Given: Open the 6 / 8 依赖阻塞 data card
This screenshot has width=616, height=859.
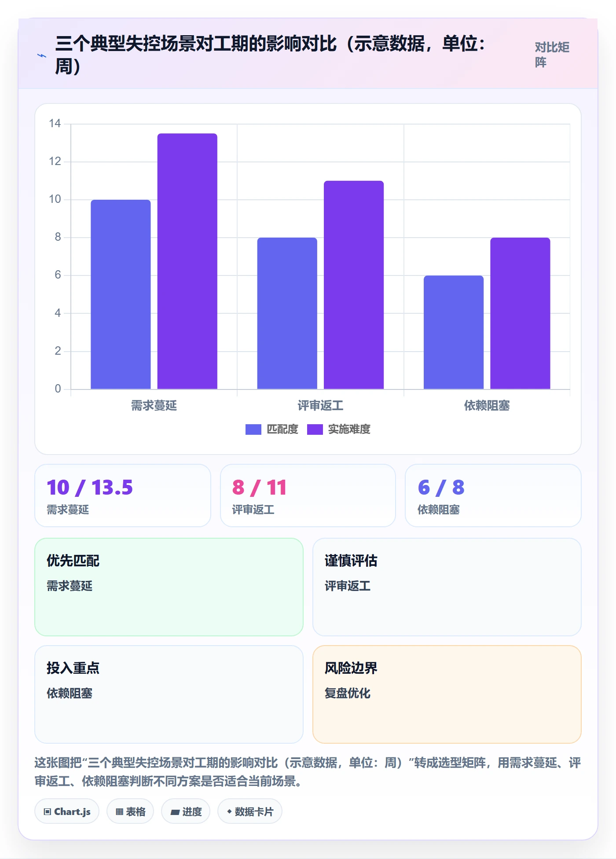Looking at the screenshot, I should pyautogui.click(x=493, y=496).
